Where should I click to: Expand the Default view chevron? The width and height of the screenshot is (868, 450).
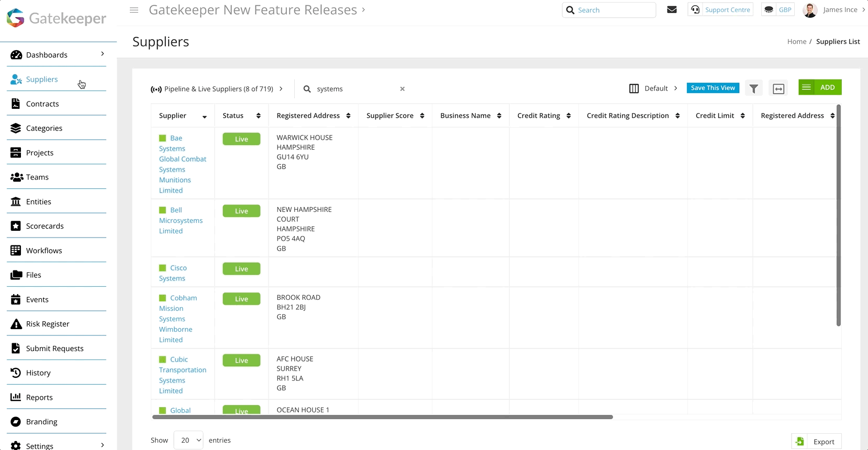pos(676,88)
